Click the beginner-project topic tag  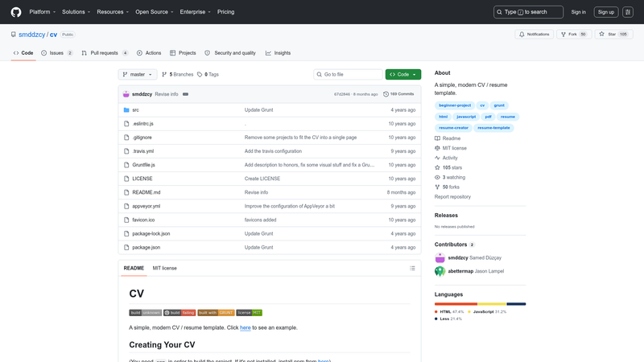pyautogui.click(x=455, y=105)
